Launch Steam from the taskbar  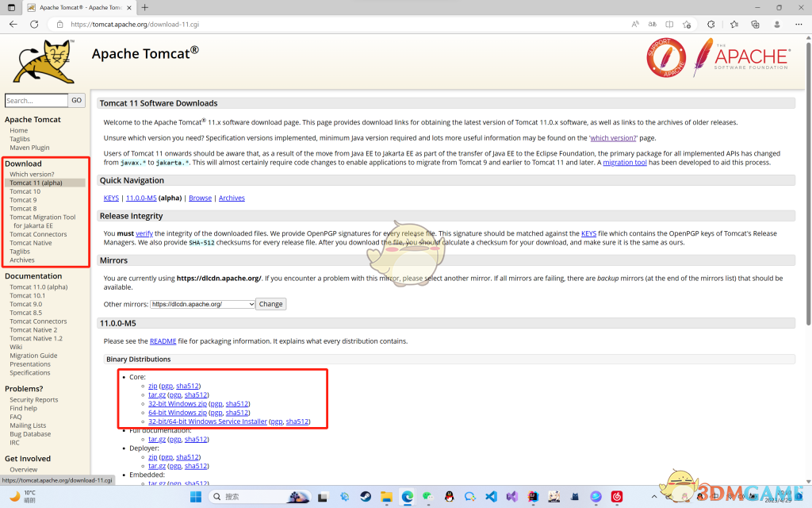coord(365,498)
